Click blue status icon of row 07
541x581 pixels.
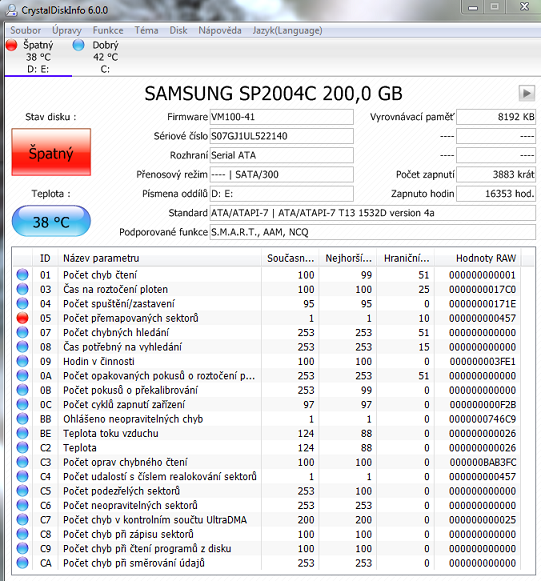(23, 332)
